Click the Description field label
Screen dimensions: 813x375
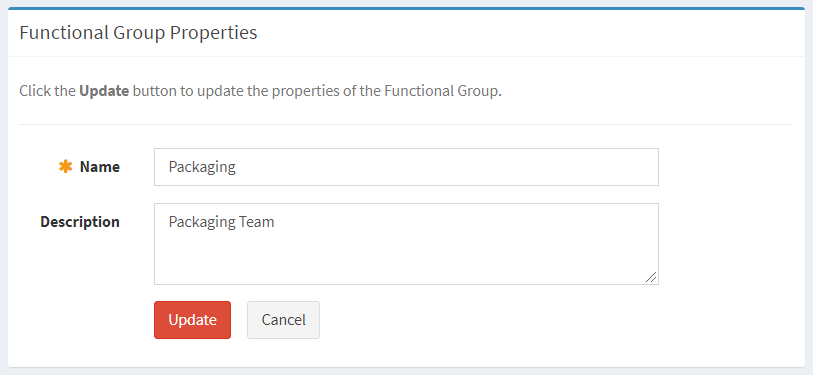pyautogui.click(x=80, y=222)
